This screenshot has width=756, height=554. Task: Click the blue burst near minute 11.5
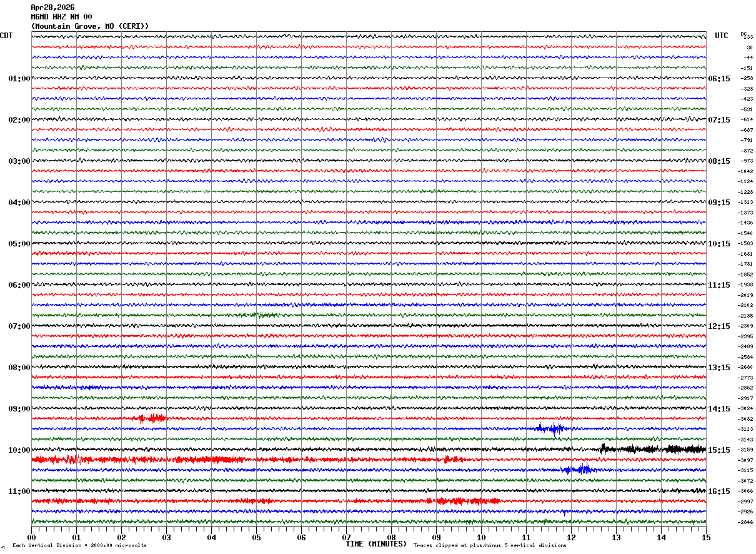point(552,428)
